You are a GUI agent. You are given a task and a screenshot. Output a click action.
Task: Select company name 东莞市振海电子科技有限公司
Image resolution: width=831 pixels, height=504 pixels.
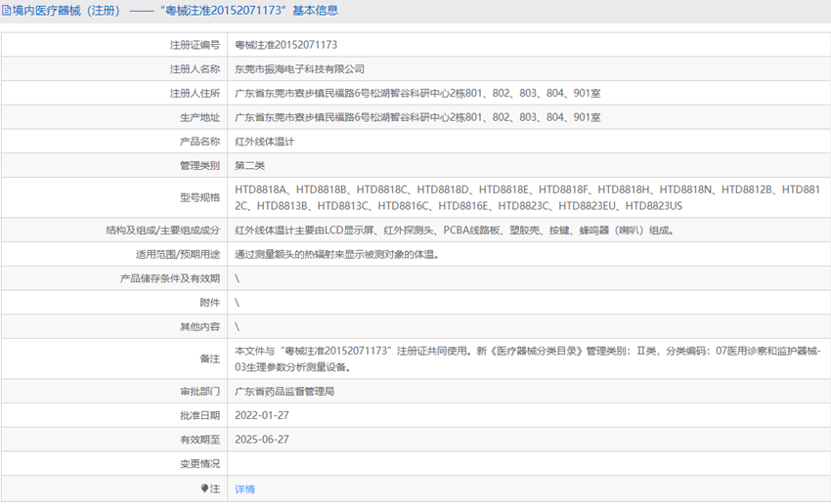coord(300,68)
